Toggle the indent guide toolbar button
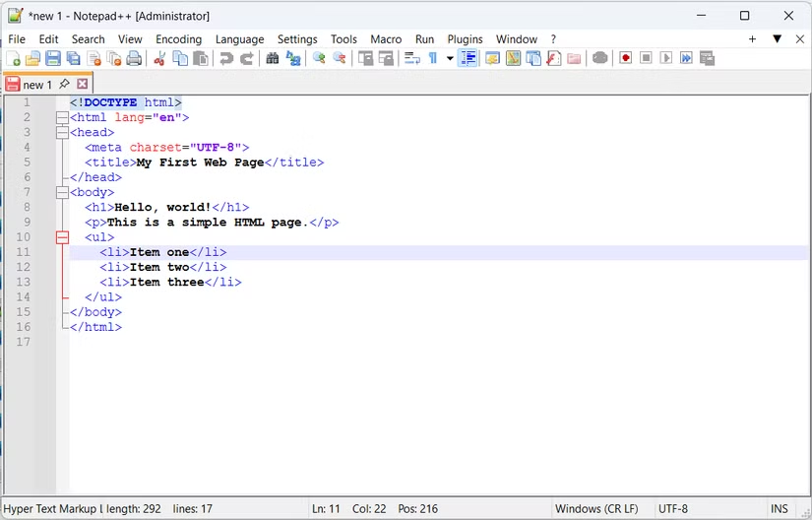 coord(468,59)
